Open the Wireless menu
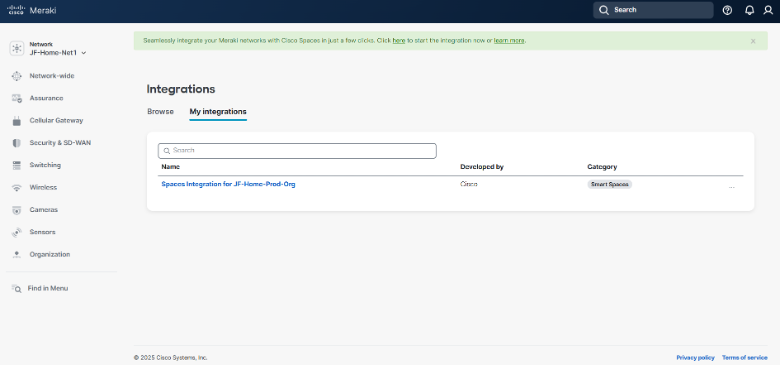 tap(43, 187)
